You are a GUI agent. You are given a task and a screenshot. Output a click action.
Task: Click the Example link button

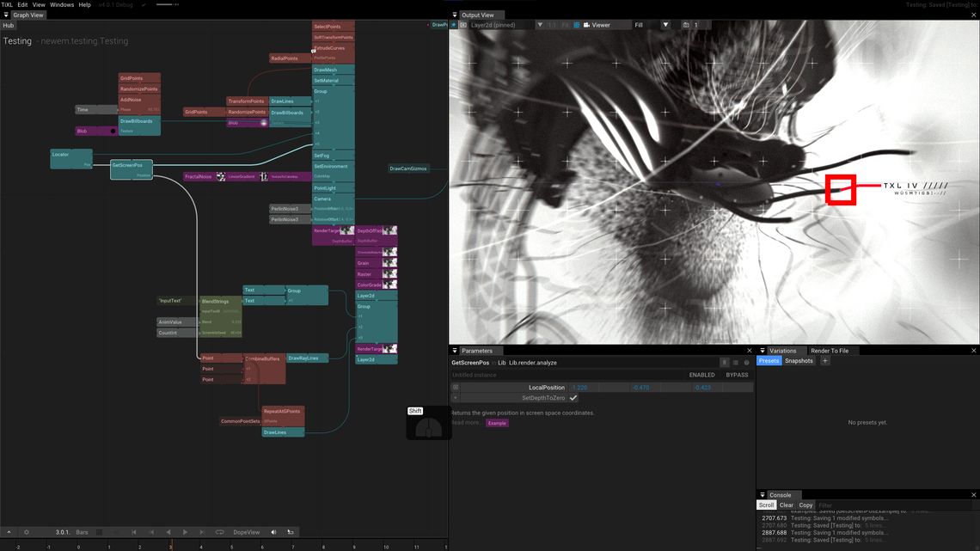(497, 423)
